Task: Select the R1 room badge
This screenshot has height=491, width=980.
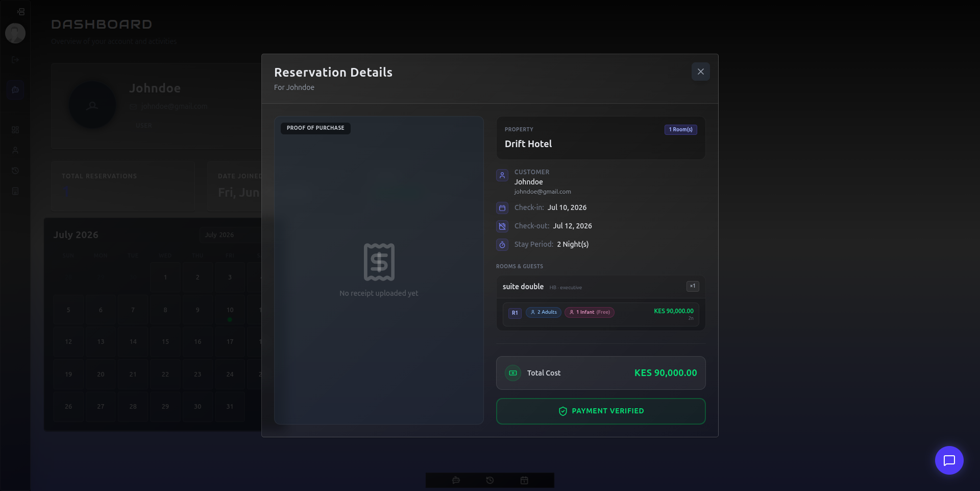Action: pyautogui.click(x=514, y=313)
